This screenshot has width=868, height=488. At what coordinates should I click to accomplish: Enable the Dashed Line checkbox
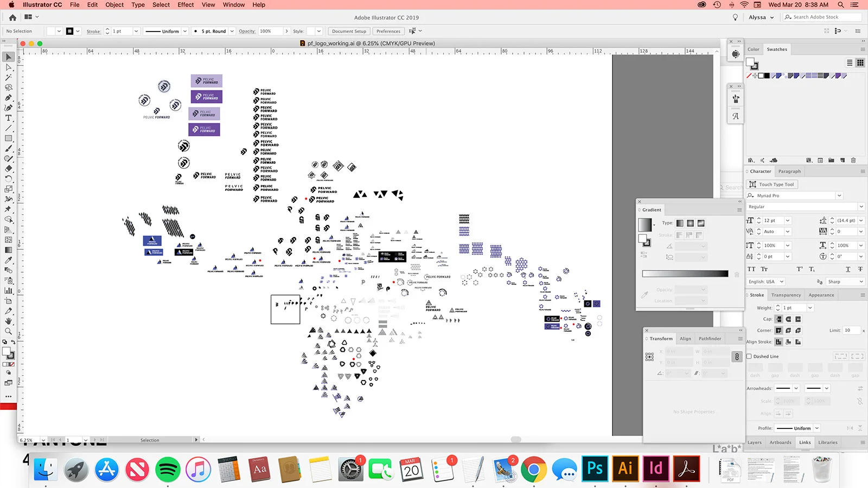point(749,356)
